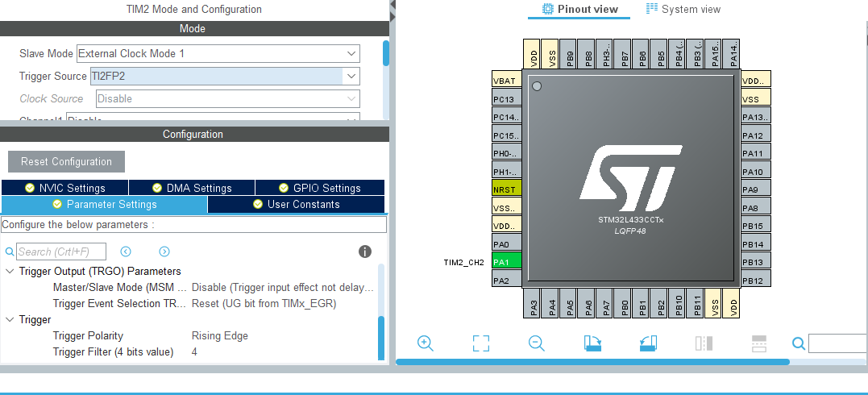This screenshot has width=868, height=395.
Task: Go to previous search result arrow
Action: pyautogui.click(x=126, y=252)
